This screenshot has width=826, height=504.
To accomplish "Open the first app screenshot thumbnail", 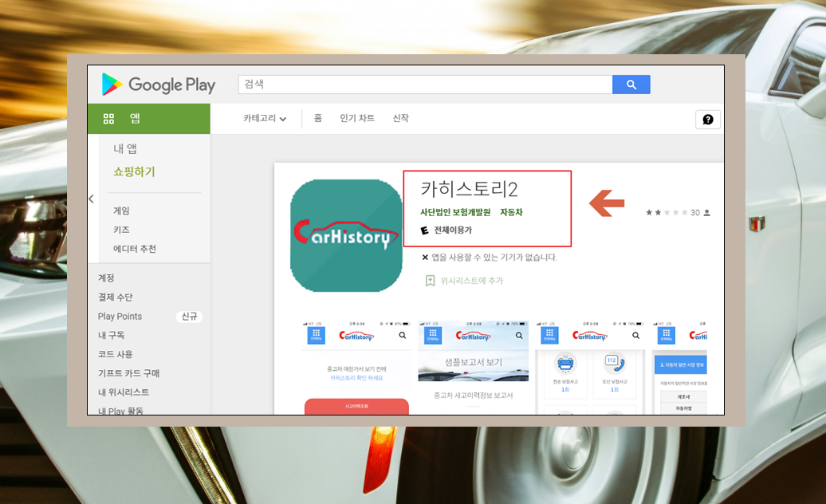I will [356, 367].
